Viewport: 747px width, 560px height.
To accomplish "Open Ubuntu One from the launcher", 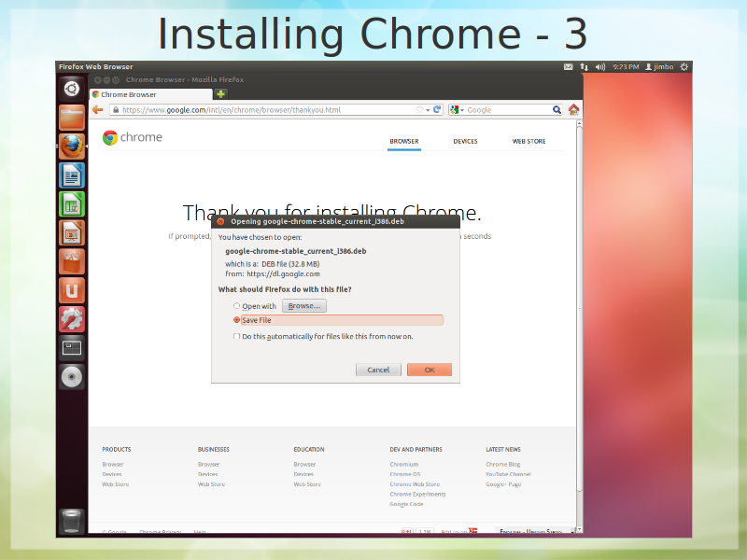I will 72,290.
